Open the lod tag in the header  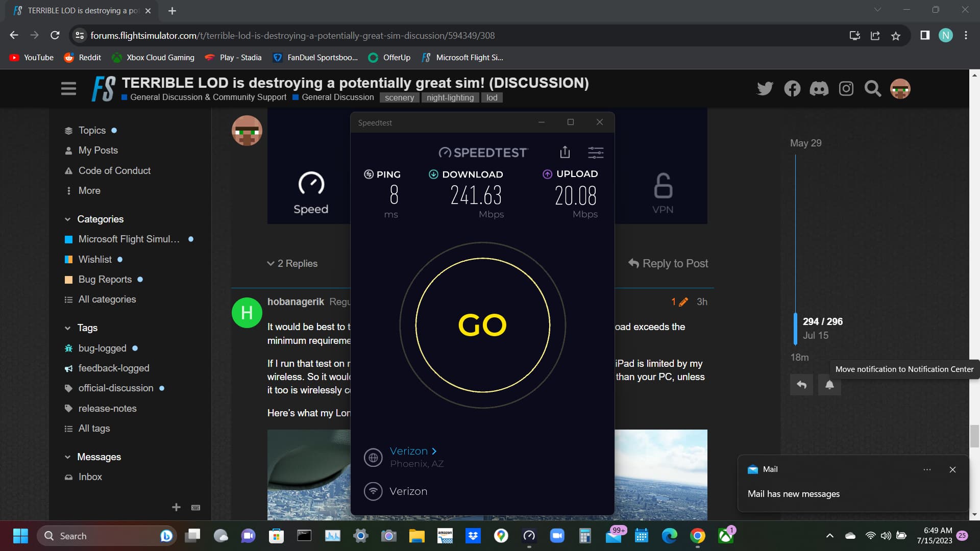[x=492, y=97]
